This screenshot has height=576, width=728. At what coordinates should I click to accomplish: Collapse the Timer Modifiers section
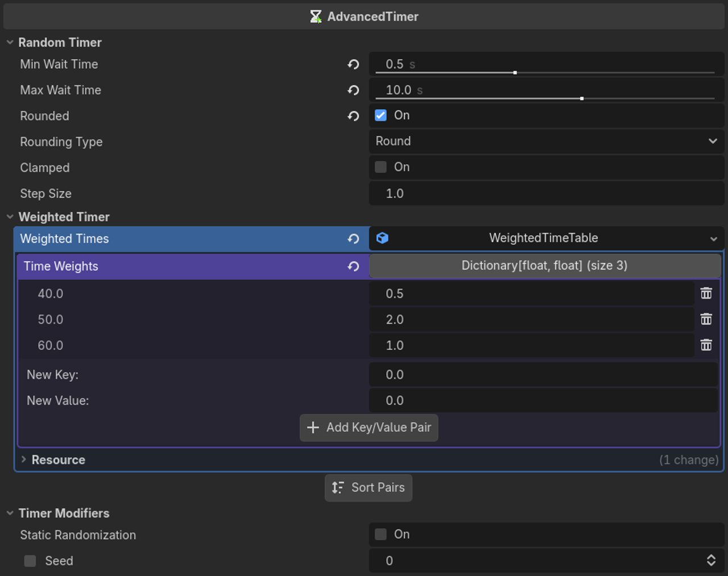click(10, 513)
